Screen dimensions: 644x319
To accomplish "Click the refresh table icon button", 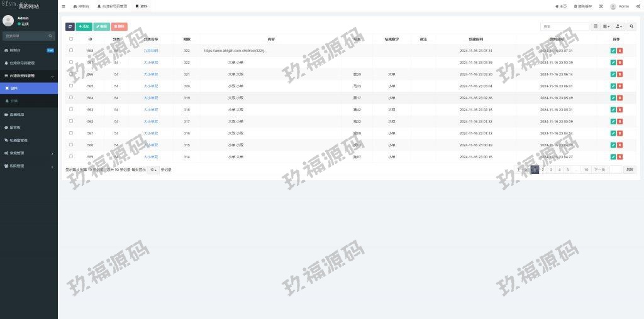I will coord(70,26).
